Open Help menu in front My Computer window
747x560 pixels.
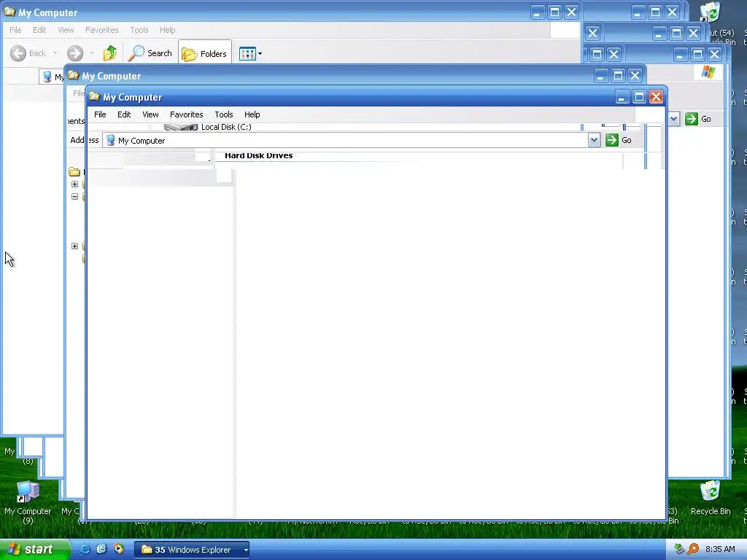coord(252,114)
